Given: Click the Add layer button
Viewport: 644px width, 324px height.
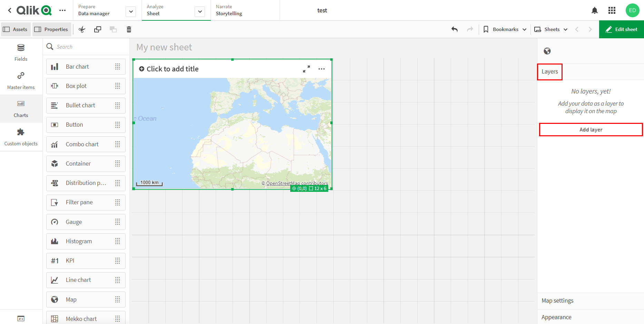Looking at the screenshot, I should click(591, 130).
